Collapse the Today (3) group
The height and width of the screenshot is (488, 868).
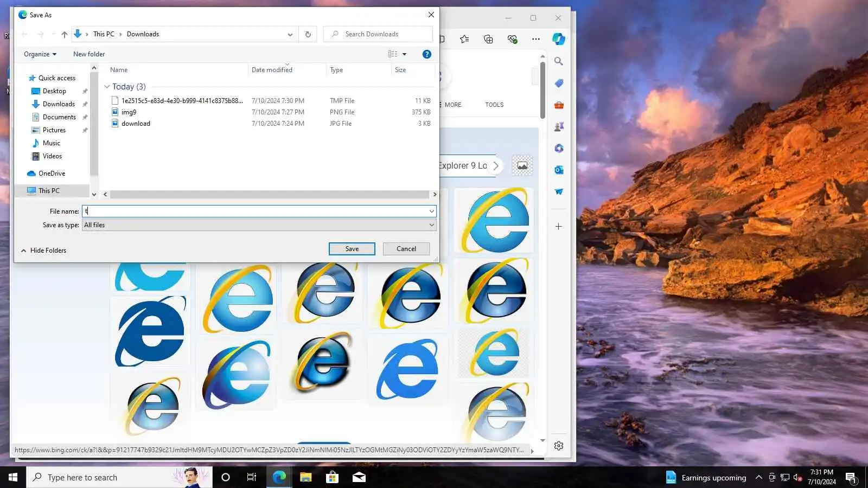tap(107, 87)
